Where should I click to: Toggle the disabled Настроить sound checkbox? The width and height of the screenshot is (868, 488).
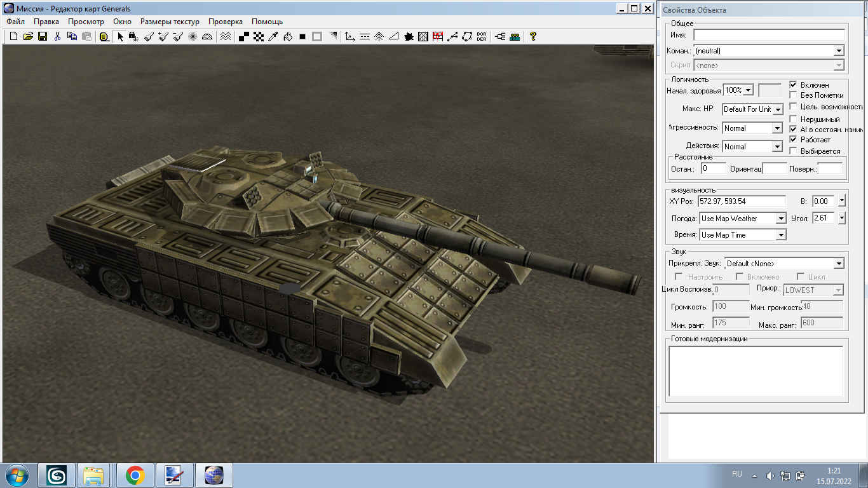pos(679,276)
